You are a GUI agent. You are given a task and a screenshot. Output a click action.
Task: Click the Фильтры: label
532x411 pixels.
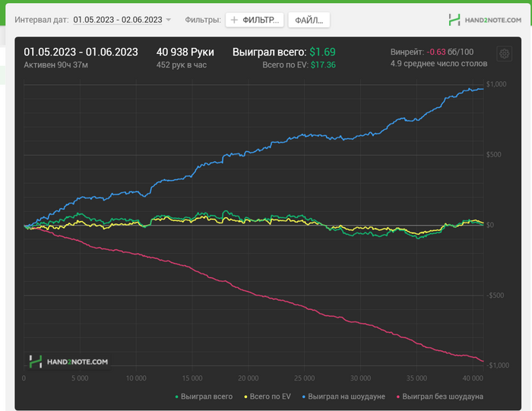tap(203, 20)
